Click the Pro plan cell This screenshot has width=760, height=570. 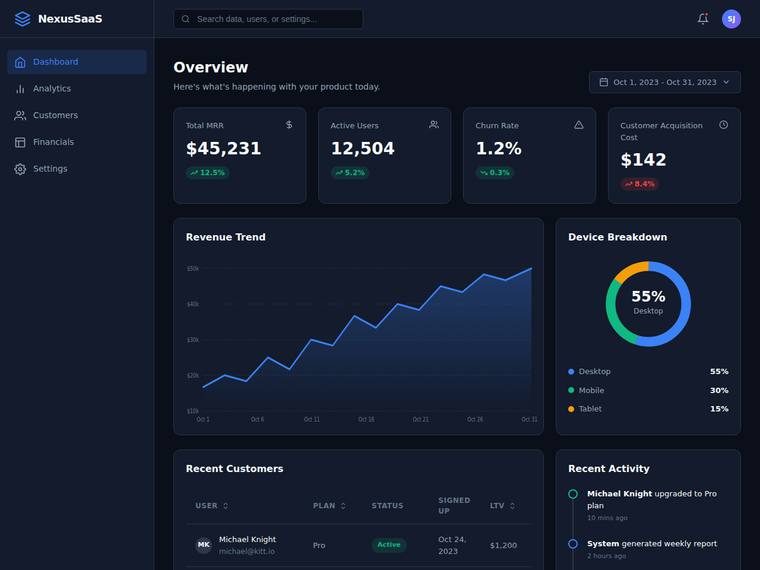[x=319, y=545]
